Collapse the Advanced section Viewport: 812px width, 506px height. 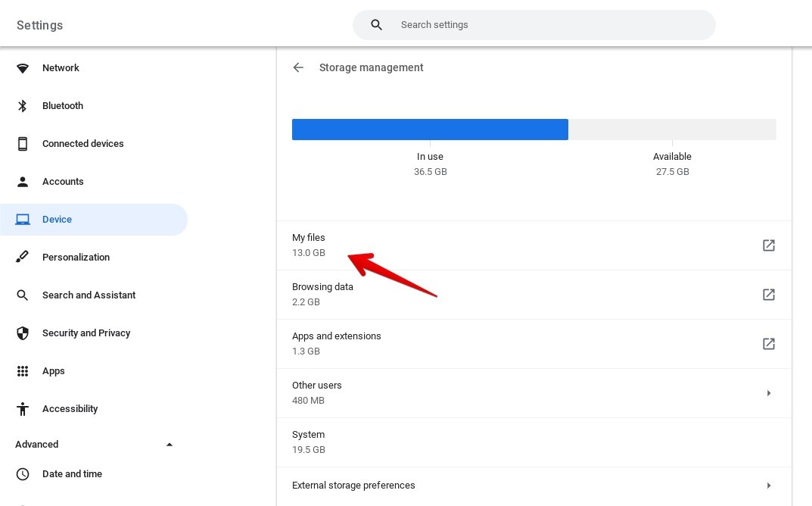(170, 444)
